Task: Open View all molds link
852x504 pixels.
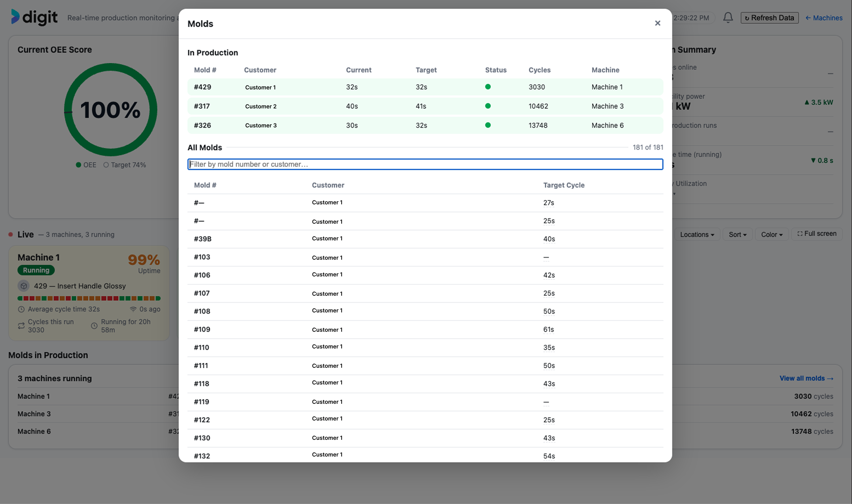Action: point(806,378)
